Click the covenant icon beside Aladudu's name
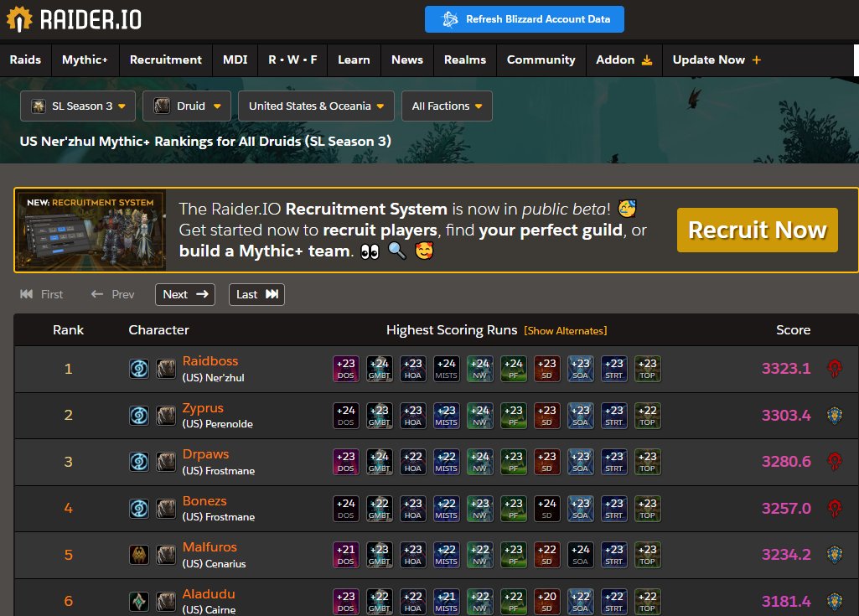Image resolution: width=859 pixels, height=616 pixels. click(x=139, y=601)
